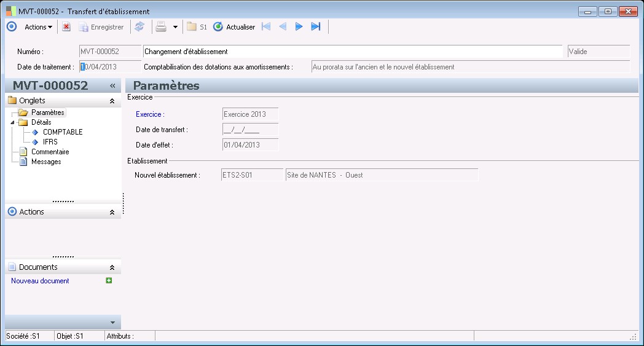Collapse the Détails tree node arrow
Screen dimensions: 644x346
[12, 122]
